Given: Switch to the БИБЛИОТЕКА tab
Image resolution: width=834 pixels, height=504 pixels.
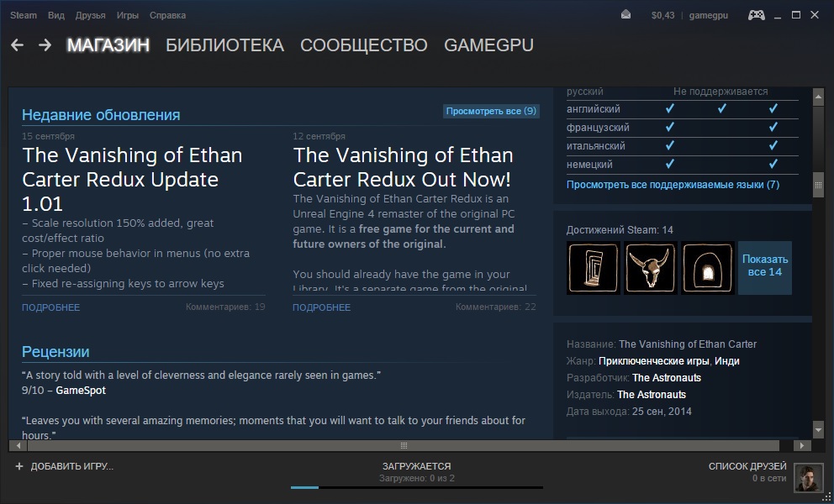Looking at the screenshot, I should coord(225,45).
